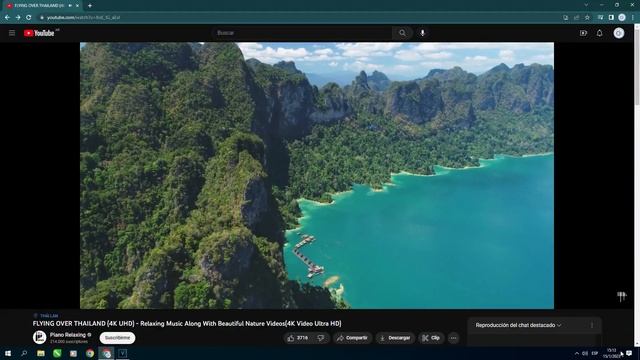
Task: Open Piano Relaxing channel avatar
Action: click(x=40, y=338)
